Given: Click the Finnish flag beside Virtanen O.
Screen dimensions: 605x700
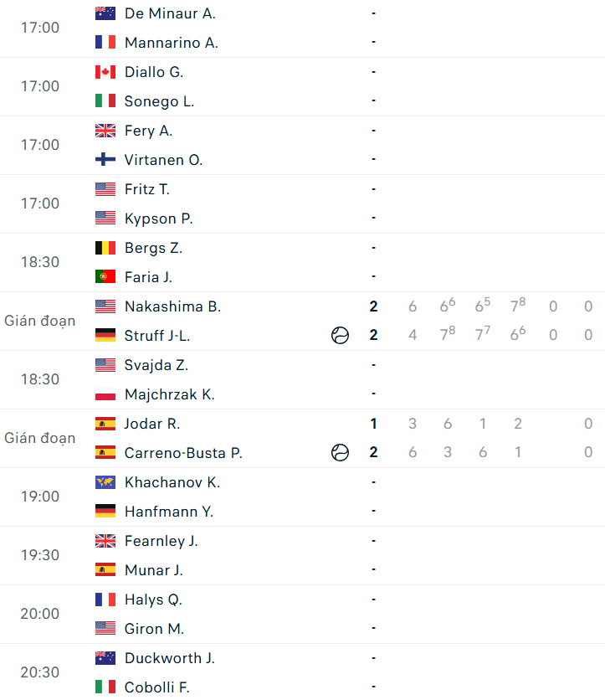Looking at the screenshot, I should 105,159.
